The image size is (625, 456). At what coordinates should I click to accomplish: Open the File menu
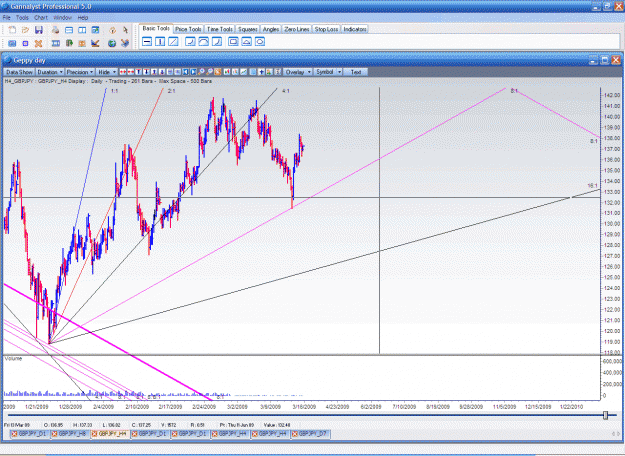click(x=7, y=18)
